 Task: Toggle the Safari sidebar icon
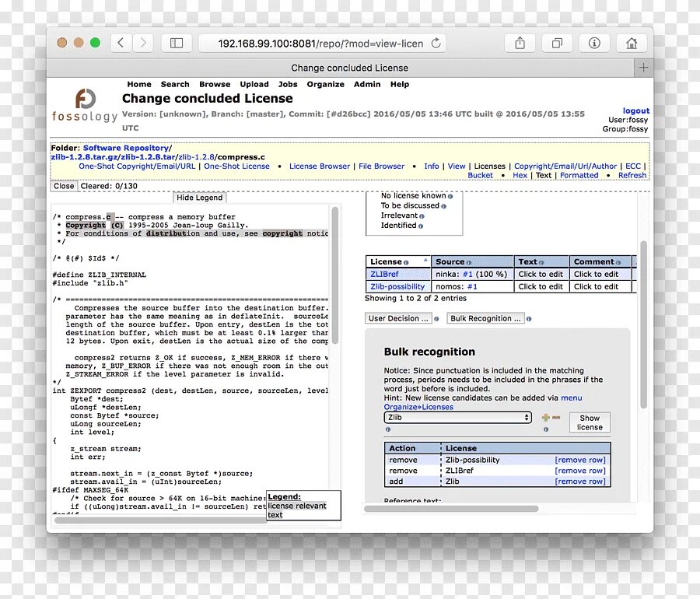pyautogui.click(x=177, y=43)
